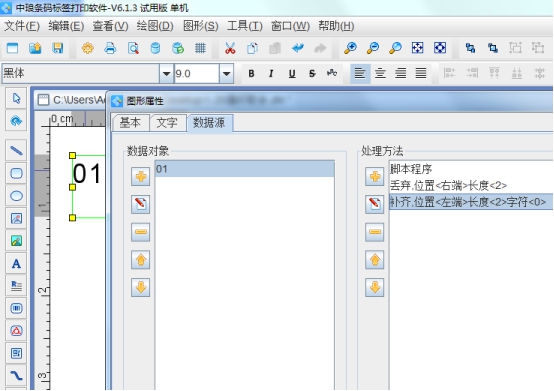Click the font name field showing 黑体
Viewport: 554px width, 391px height.
click(81, 73)
